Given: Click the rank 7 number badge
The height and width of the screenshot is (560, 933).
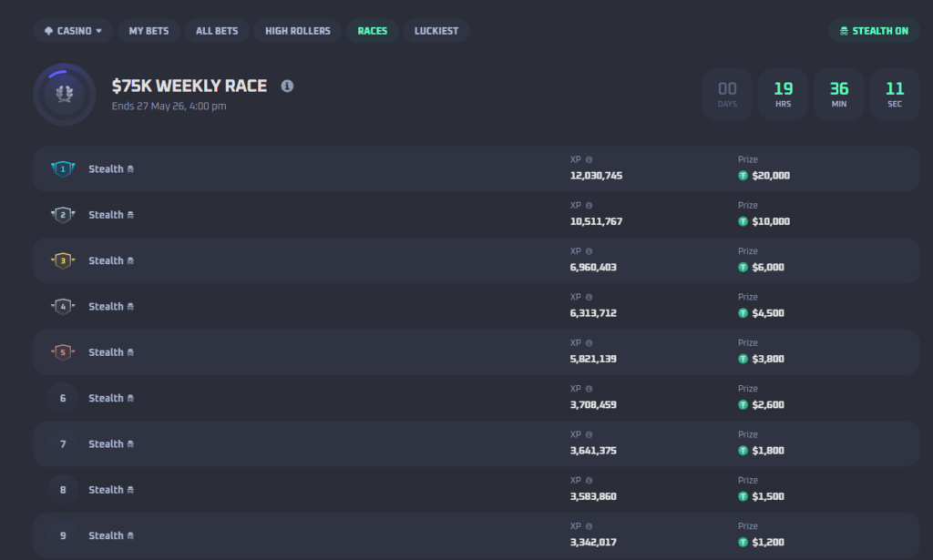Looking at the screenshot, I should coord(63,444).
